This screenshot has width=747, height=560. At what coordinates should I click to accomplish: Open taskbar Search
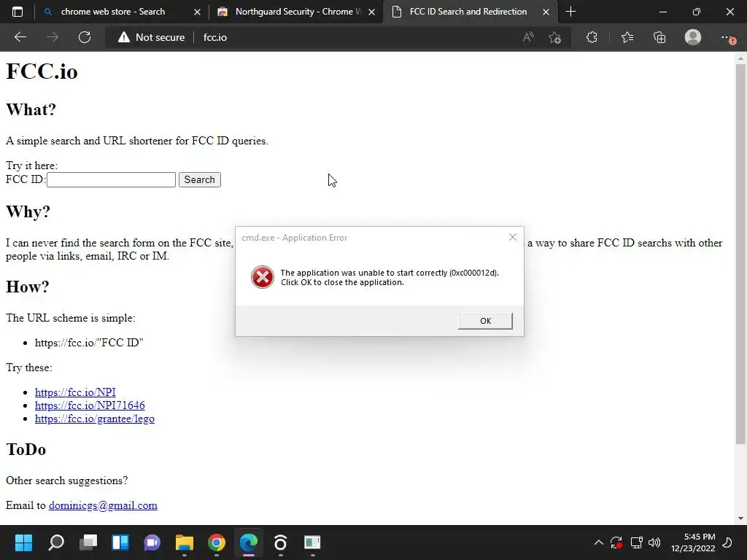[56, 542]
